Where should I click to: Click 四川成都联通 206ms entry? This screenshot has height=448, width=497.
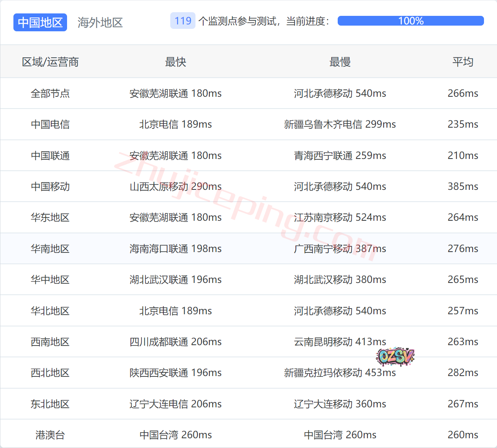[x=175, y=341]
